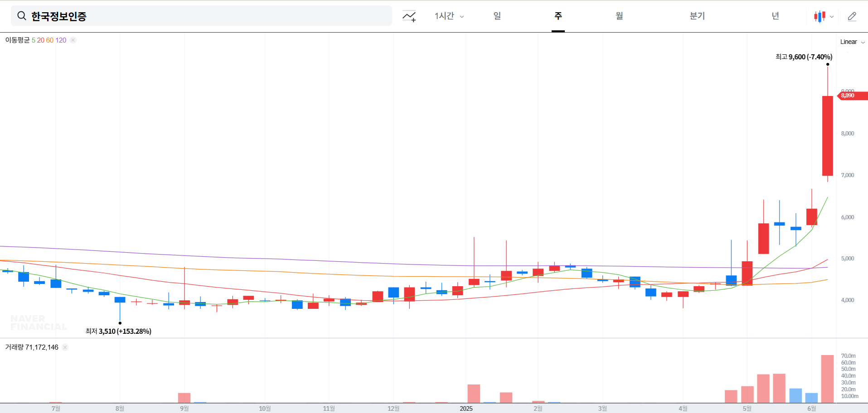
Task: Click the 8,000 price axis label
Action: [848, 134]
